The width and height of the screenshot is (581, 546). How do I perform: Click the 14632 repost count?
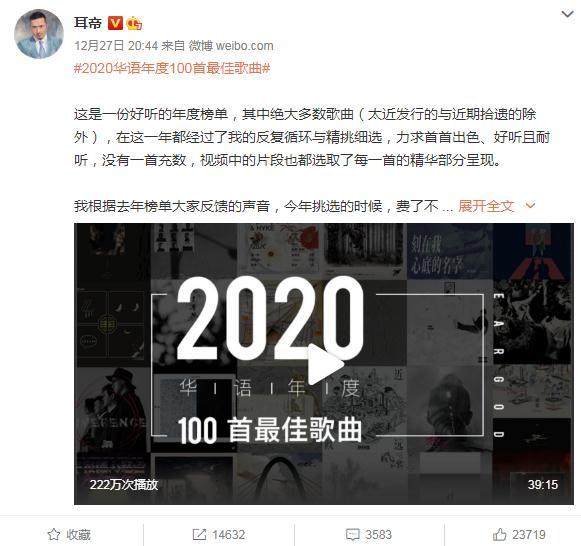pyautogui.click(x=229, y=535)
